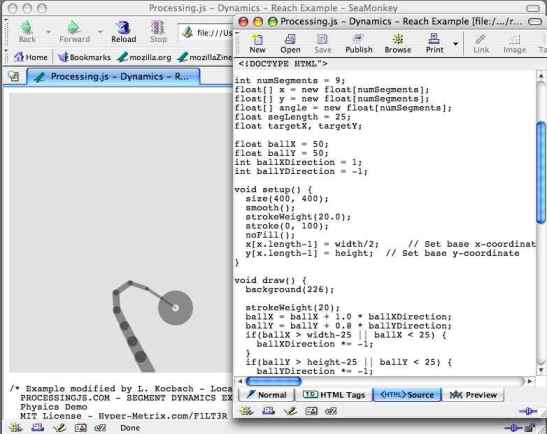Image resolution: width=547 pixels, height=434 pixels.
Task: Open Composer icon in Composer status bar
Action: [x=290, y=412]
